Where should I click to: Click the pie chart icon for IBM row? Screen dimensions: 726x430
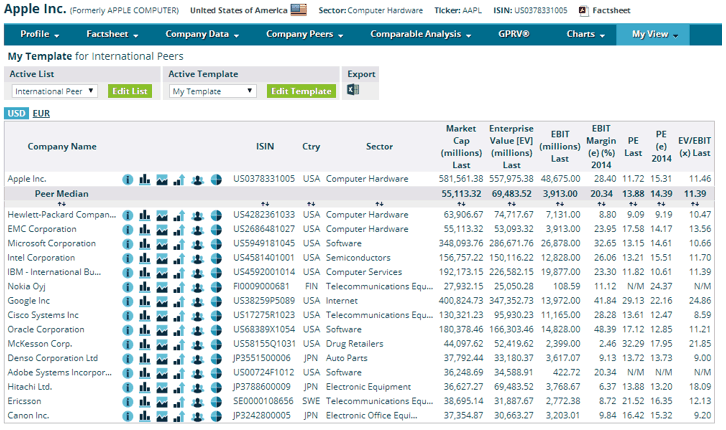tap(216, 273)
